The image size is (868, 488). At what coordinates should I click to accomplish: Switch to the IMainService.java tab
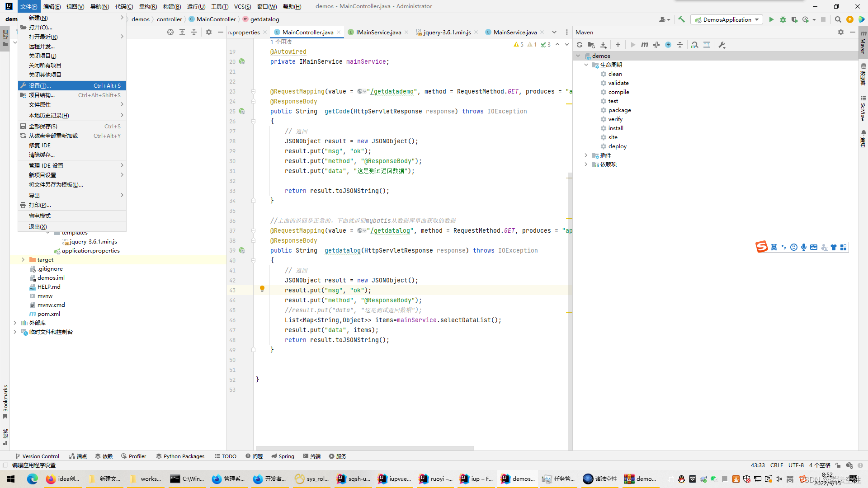[x=378, y=32]
